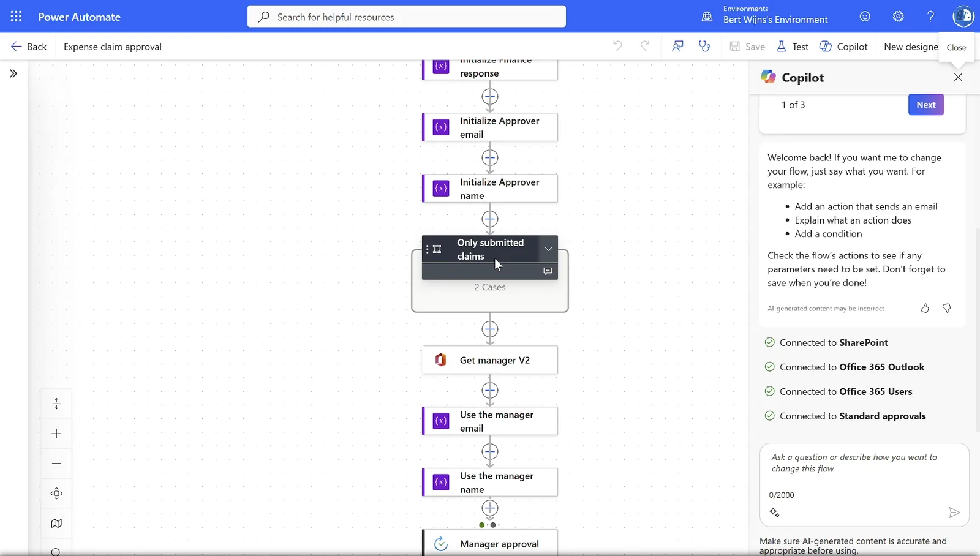Open the comment icon on Only submitted claims

pos(548,271)
